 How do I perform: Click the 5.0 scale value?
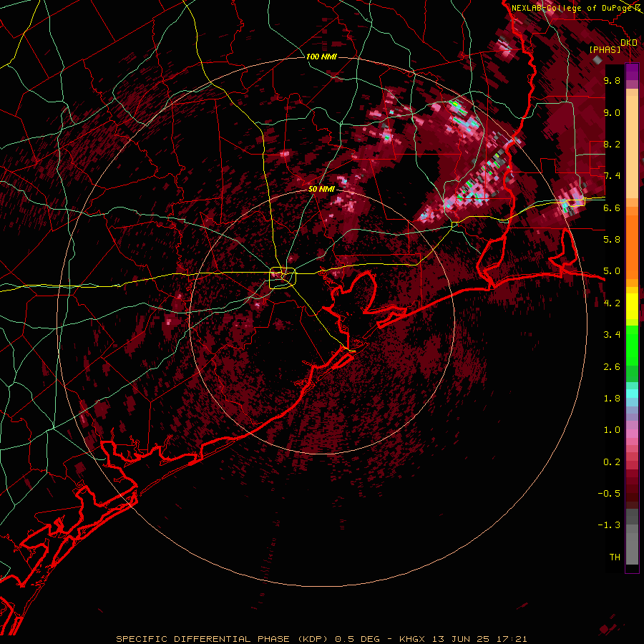tap(612, 271)
